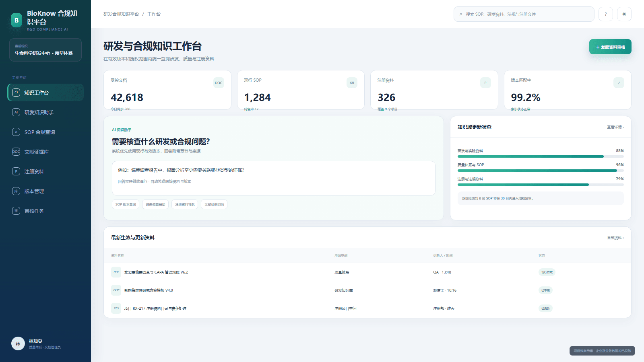Click 研发合规知识平台 breadcrumb

[x=121, y=14]
